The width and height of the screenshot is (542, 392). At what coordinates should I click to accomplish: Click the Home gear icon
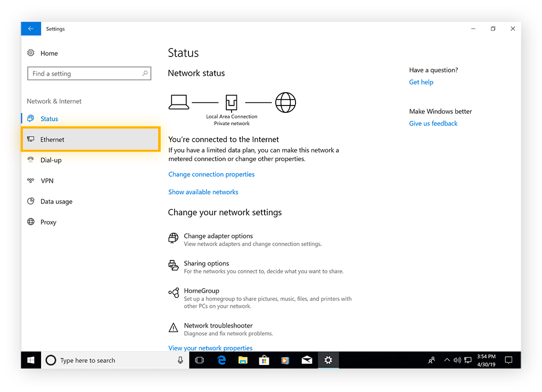tap(31, 53)
